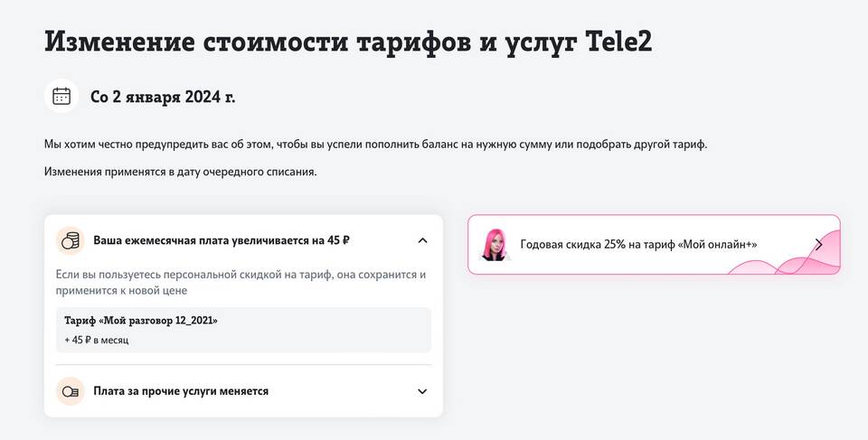Click the pink-haired girl avatar
The image size is (868, 440).
pos(495,244)
